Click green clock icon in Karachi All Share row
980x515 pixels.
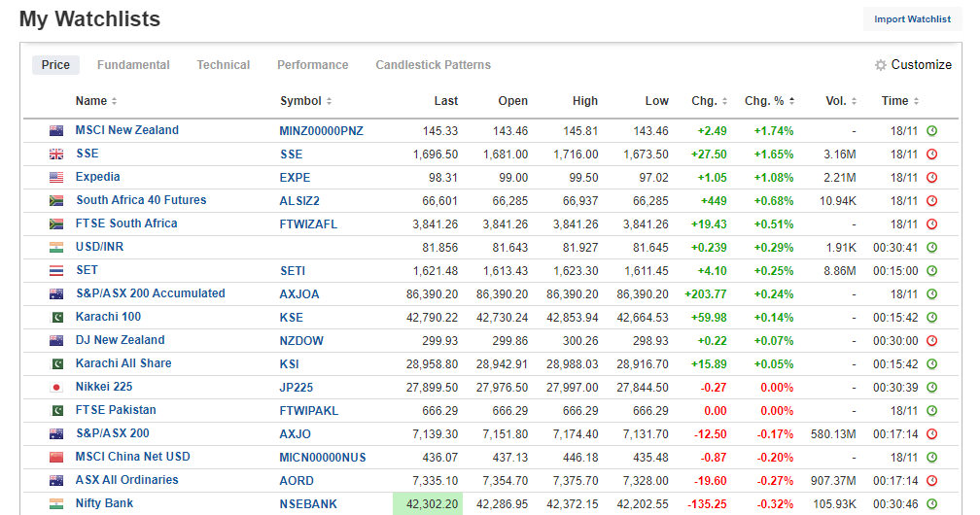[x=931, y=363]
